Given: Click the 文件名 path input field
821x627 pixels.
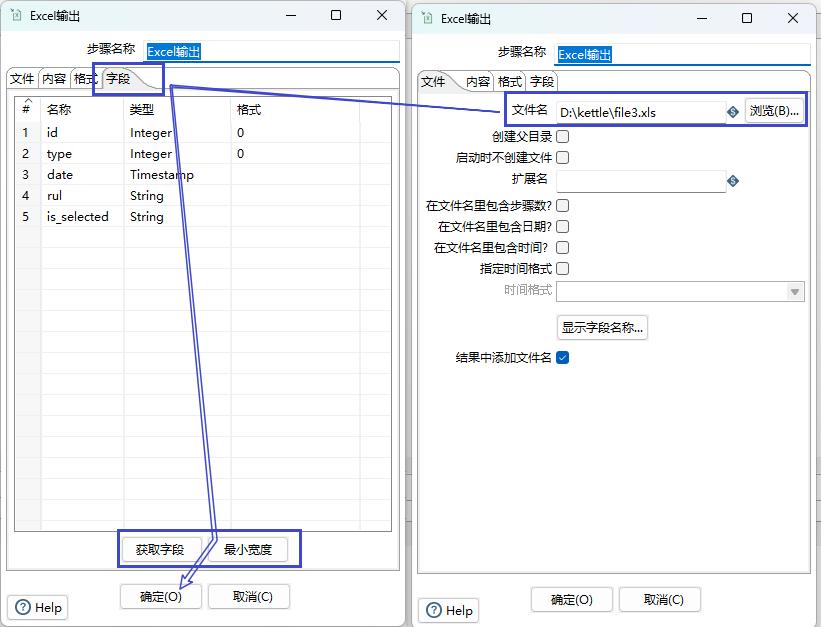Looking at the screenshot, I should (640, 112).
